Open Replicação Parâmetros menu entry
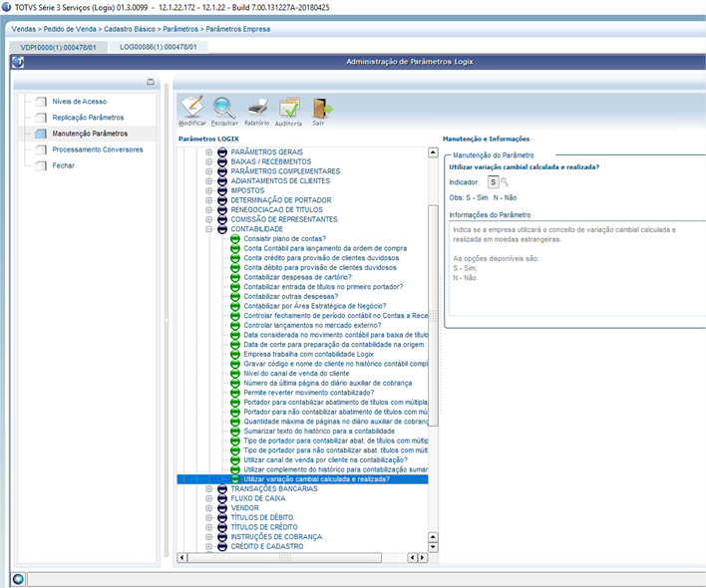Screen dimensions: 706x588 88,118
